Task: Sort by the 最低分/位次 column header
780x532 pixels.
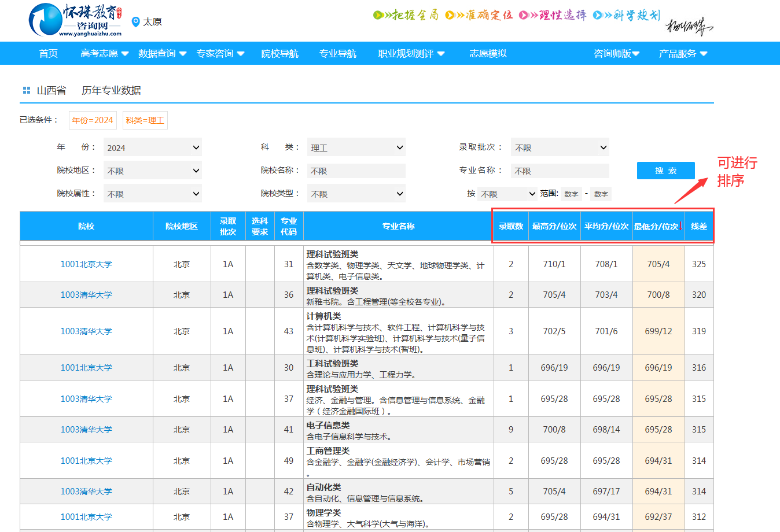Action: tap(656, 227)
